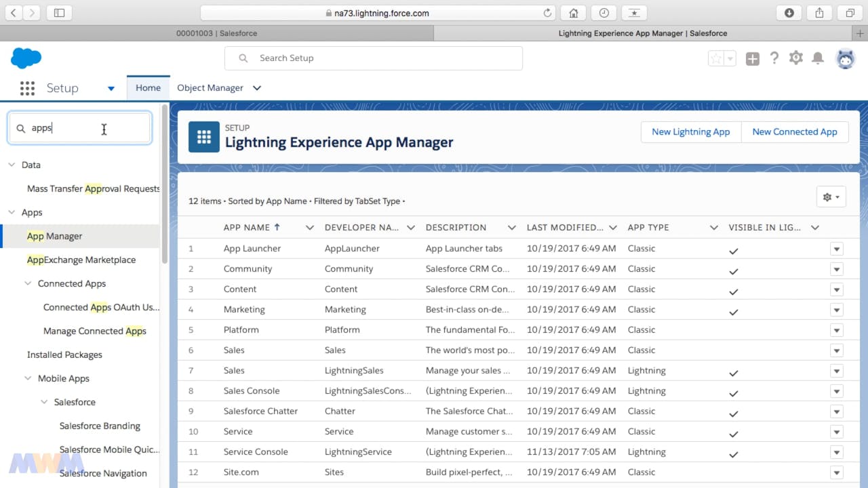Screen dimensions: 868x488
Task: Collapse the Connected Apps node
Action: 28,283
